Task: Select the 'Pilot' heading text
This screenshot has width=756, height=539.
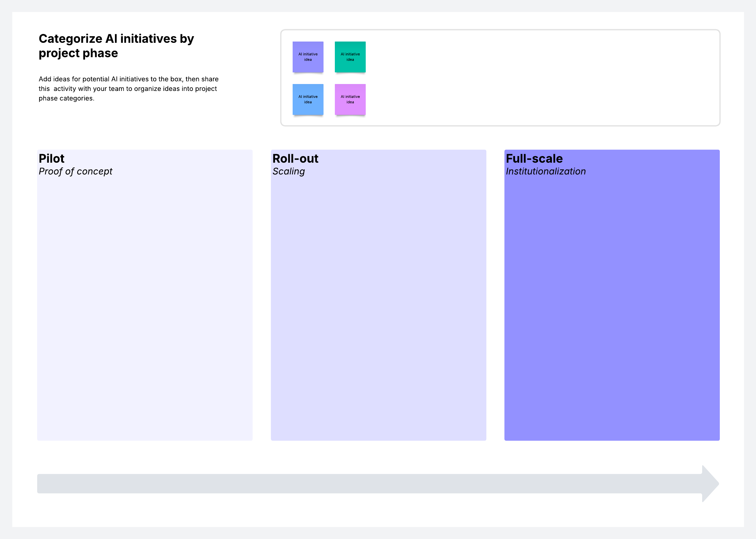Action: coord(51,159)
